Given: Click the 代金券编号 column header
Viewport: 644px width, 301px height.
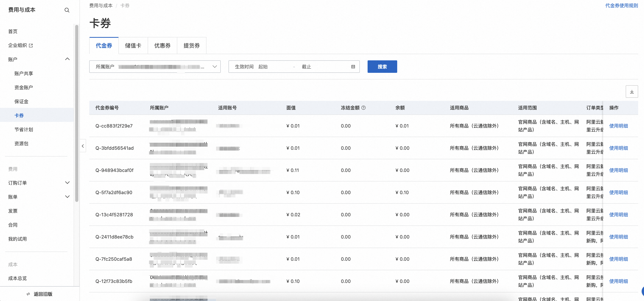Looking at the screenshot, I should [x=107, y=108].
